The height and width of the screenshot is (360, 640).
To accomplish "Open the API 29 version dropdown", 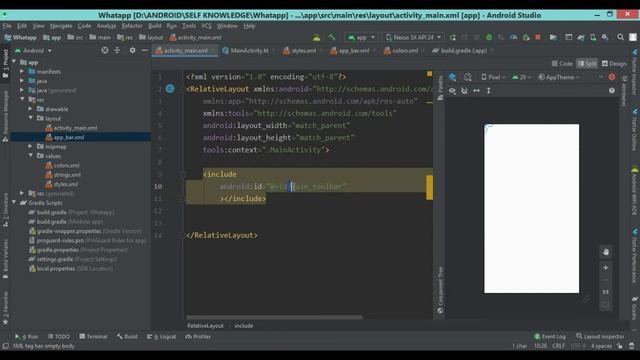I will click(521, 77).
